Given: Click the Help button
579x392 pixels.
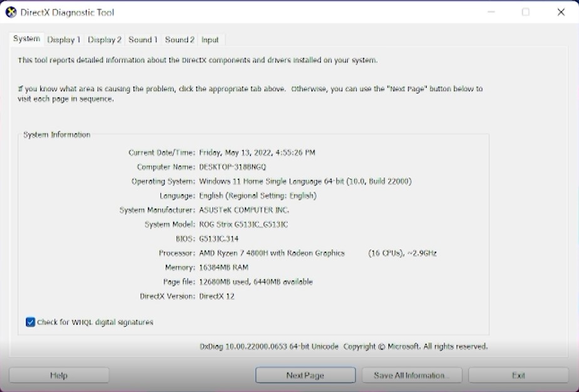Looking at the screenshot, I should point(59,375).
